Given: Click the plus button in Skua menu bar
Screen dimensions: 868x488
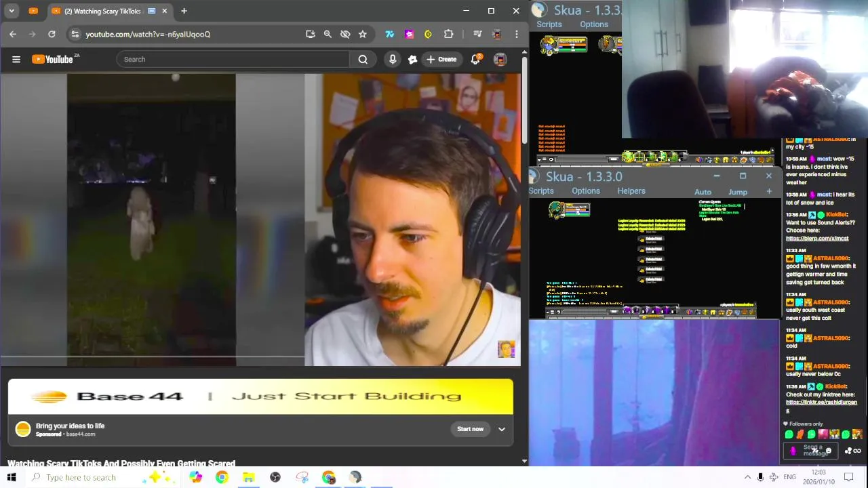Looking at the screenshot, I should [x=769, y=192].
